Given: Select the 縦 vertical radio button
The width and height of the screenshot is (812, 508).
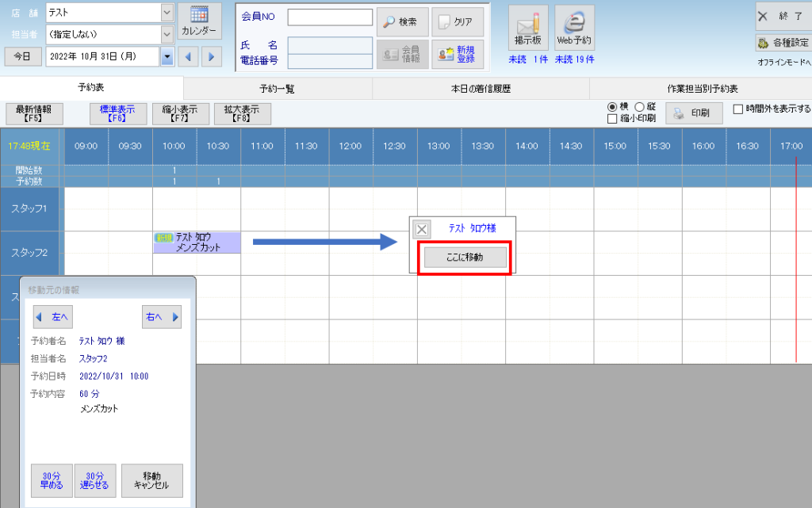Looking at the screenshot, I should [639, 107].
